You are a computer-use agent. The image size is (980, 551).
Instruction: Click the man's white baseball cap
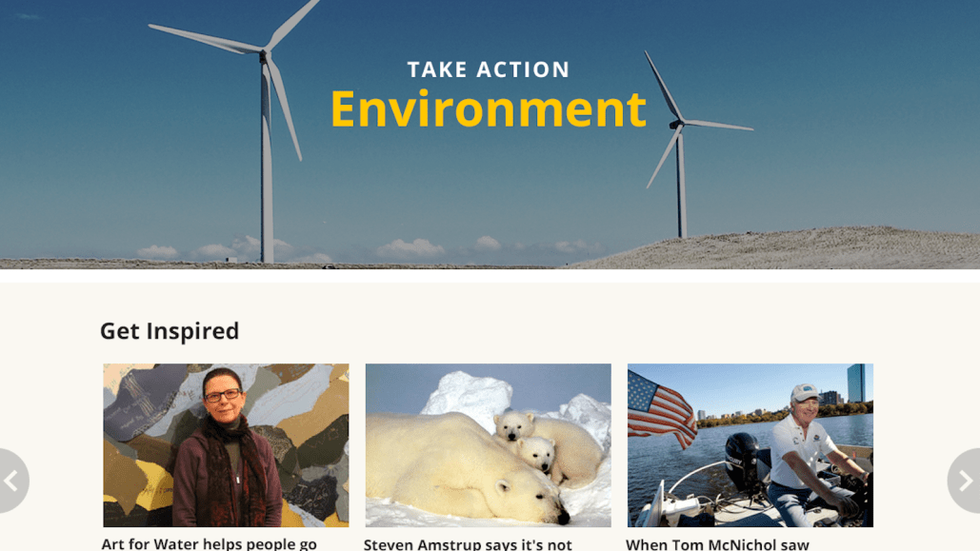[805, 393]
